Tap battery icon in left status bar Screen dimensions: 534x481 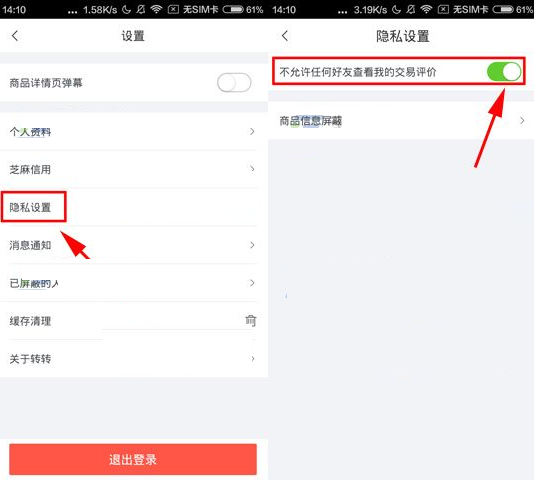tap(233, 10)
